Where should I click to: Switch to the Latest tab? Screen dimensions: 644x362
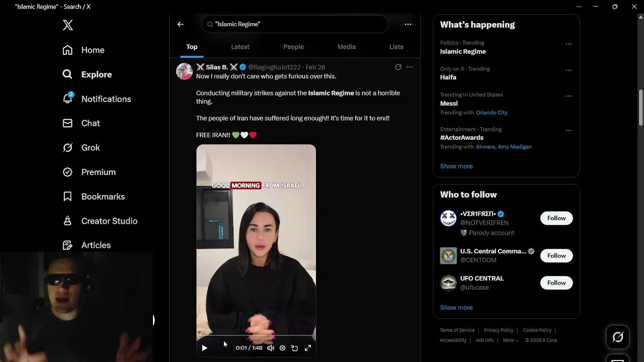pyautogui.click(x=240, y=47)
